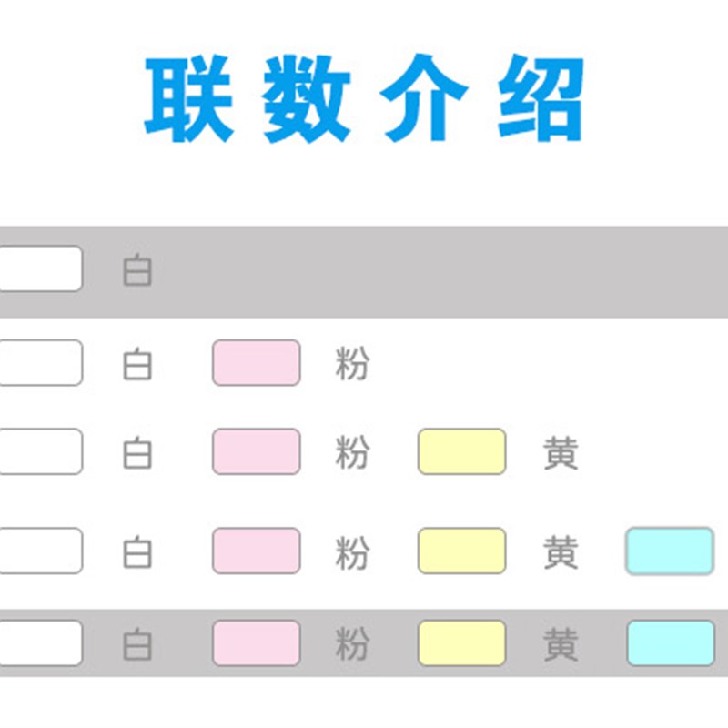Pick the pink swatch in the white four-color row
Screen dimensions: 728x728
[x=257, y=551]
